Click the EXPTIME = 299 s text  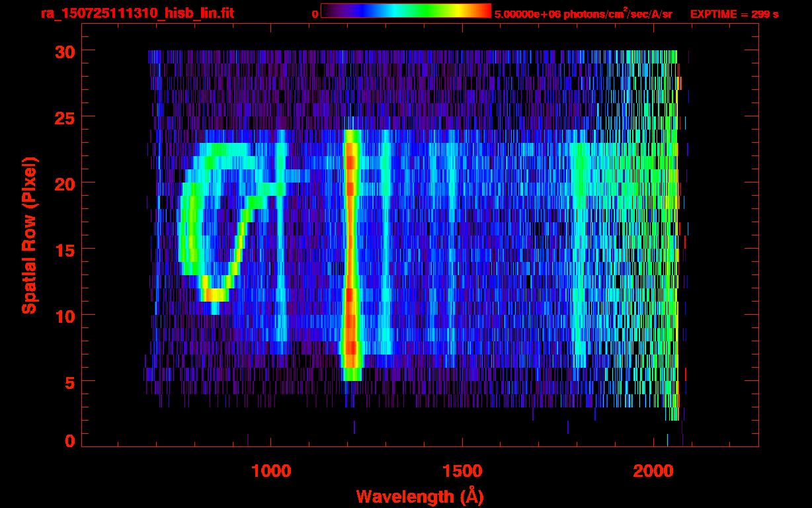734,14
